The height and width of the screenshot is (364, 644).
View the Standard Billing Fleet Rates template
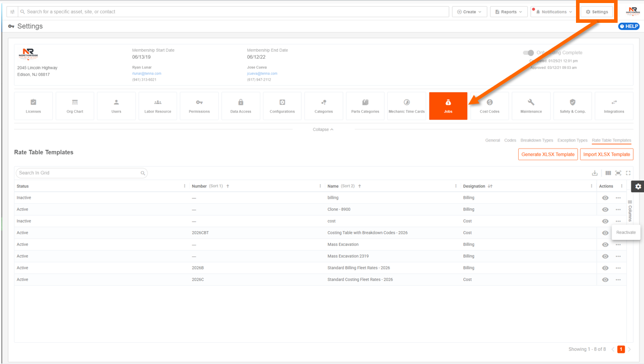coord(605,268)
